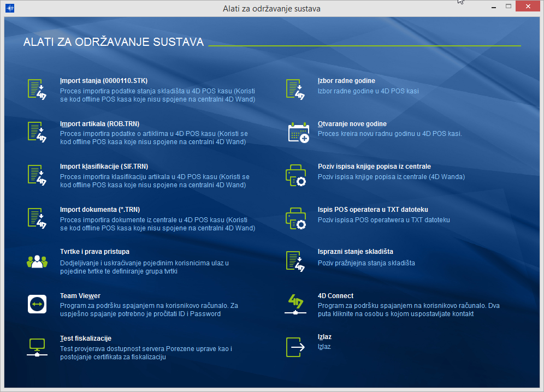Click description 'Poziv ispisa POS operatwera u TXT datoteku'
Screen dimensions: 544x392
tap(384, 219)
